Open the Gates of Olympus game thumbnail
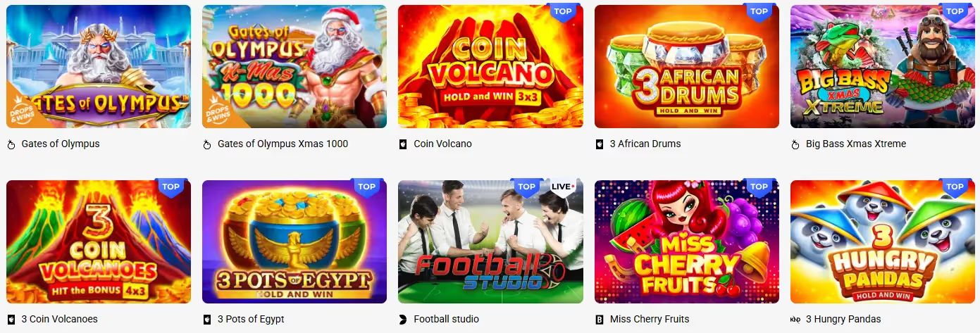 99,66
